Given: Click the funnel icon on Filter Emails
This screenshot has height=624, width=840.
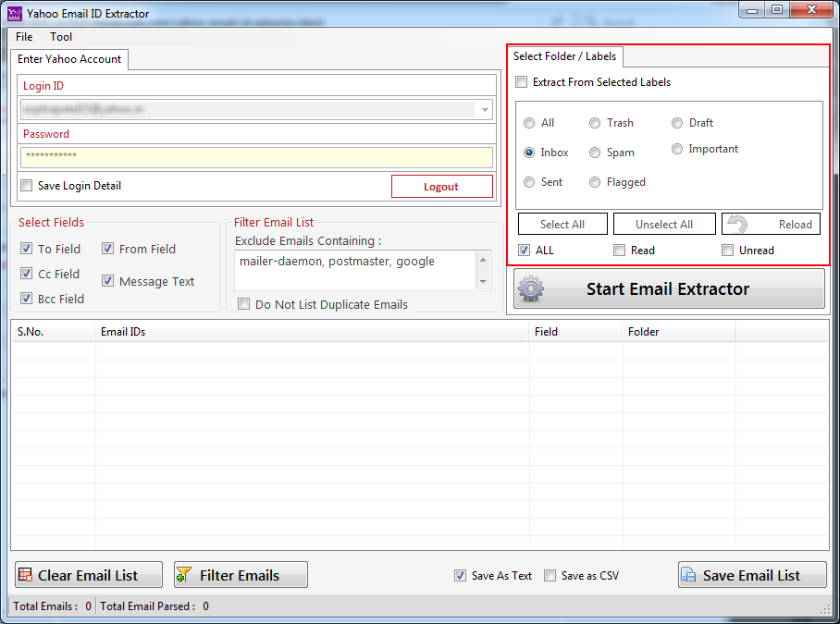Looking at the screenshot, I should coord(184,575).
